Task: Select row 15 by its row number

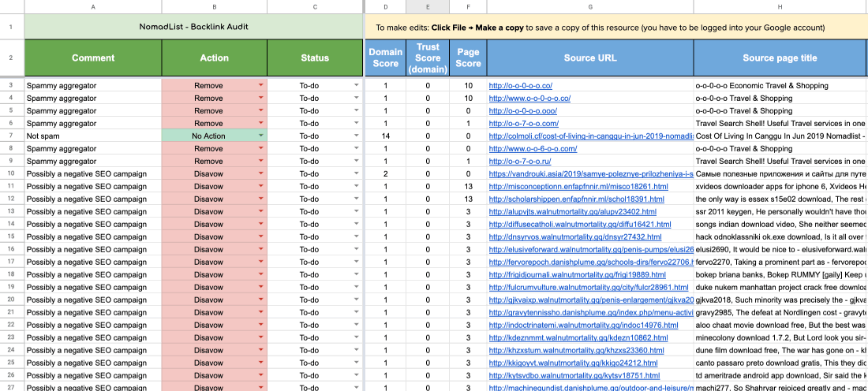Action: point(11,236)
